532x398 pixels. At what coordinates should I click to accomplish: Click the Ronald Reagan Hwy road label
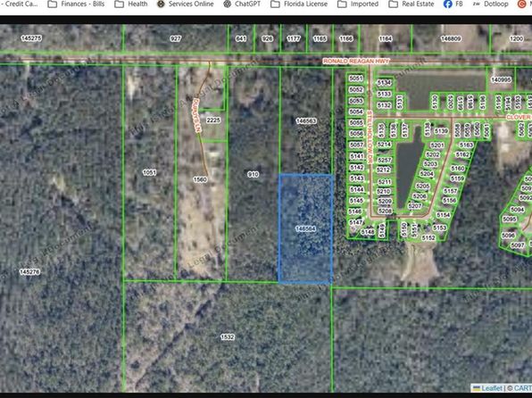[x=356, y=61]
